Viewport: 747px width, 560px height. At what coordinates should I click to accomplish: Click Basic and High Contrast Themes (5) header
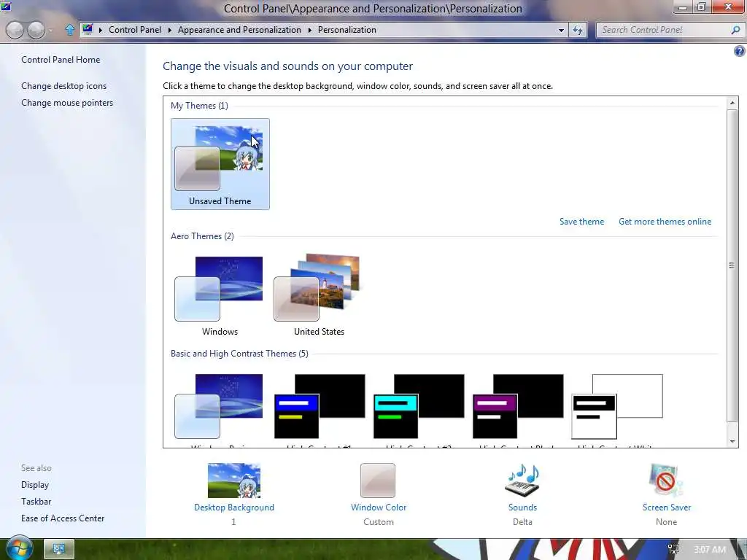[x=239, y=354]
